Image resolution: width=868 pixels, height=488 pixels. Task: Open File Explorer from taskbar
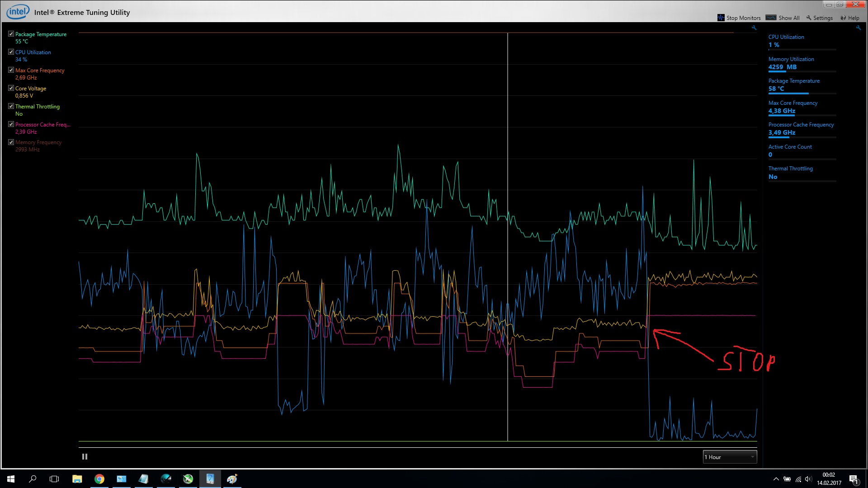77,479
